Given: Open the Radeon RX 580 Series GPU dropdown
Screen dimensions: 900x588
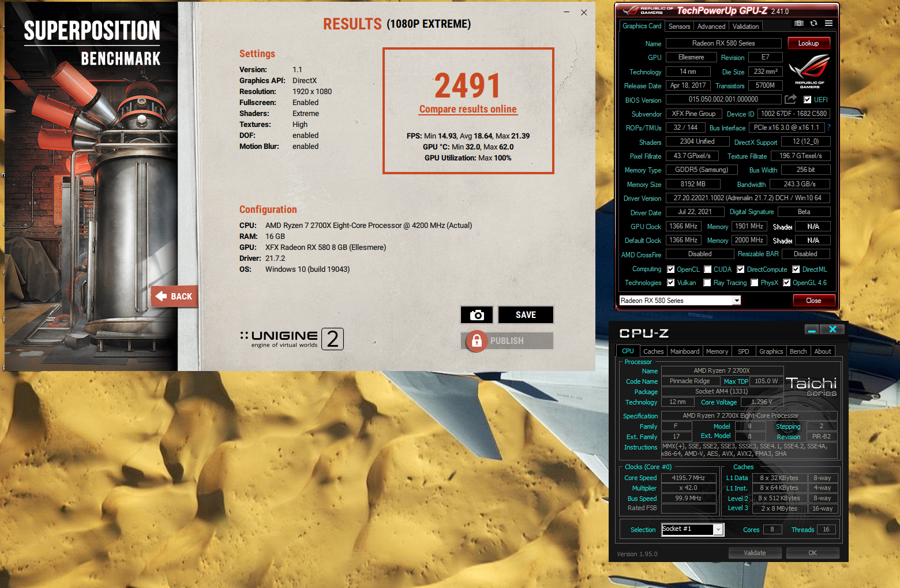Looking at the screenshot, I should (x=737, y=301).
